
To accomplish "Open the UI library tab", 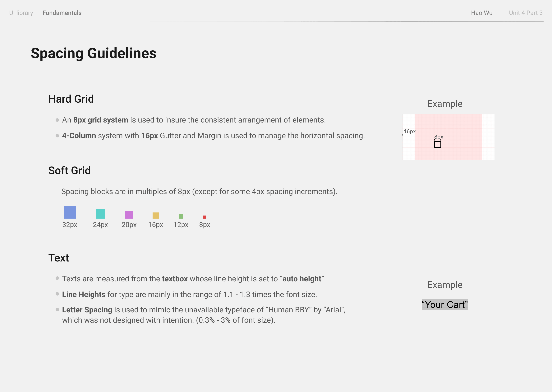I will coord(21,13).
